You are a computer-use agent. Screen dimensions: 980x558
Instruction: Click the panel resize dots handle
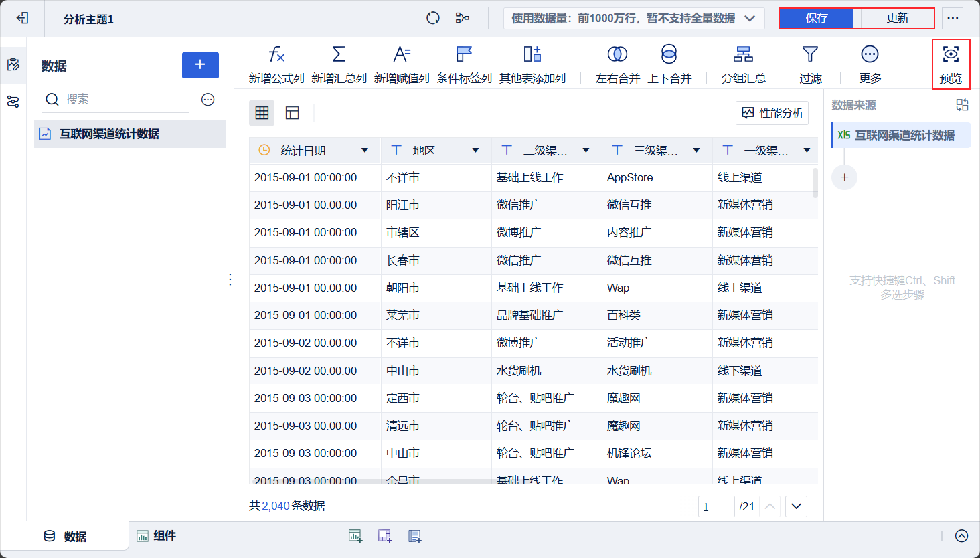(230, 280)
